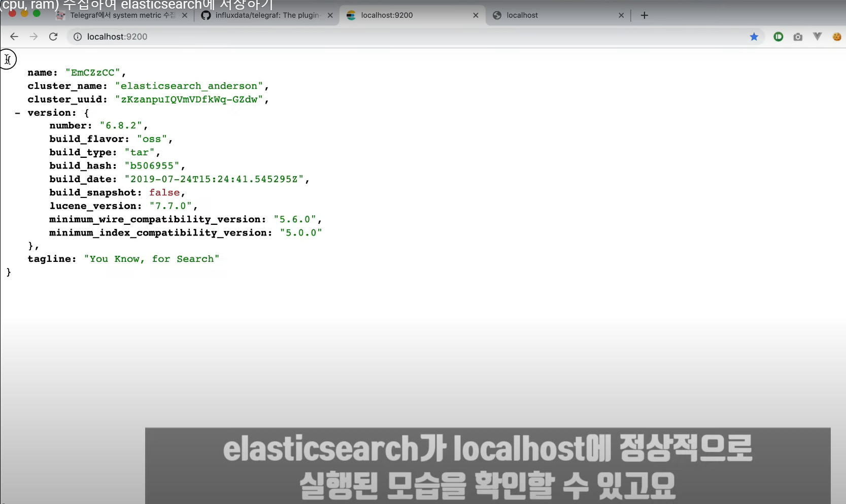The width and height of the screenshot is (846, 504).
Task: Click the "build_snapshot:" key label
Action: [x=95, y=192]
